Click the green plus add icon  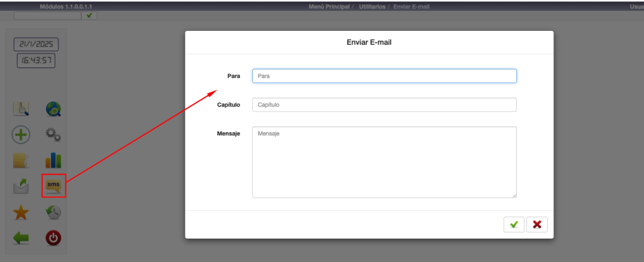click(21, 135)
